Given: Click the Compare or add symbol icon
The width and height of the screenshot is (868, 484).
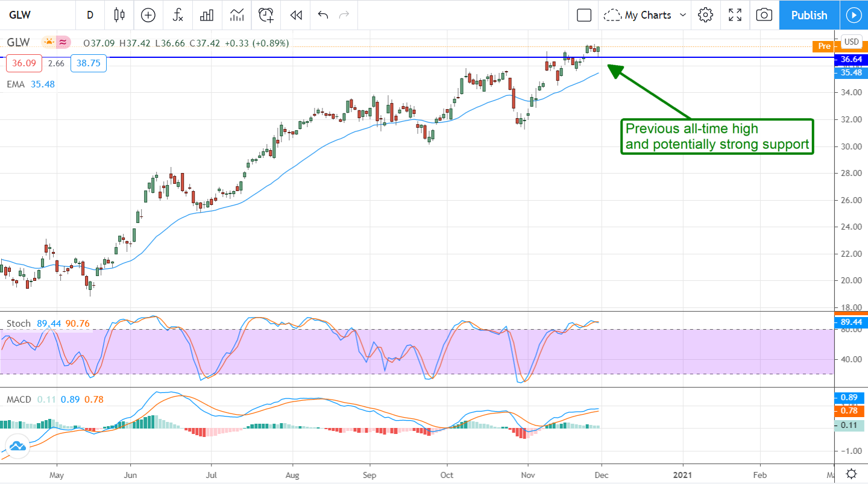Looking at the screenshot, I should pos(148,15).
